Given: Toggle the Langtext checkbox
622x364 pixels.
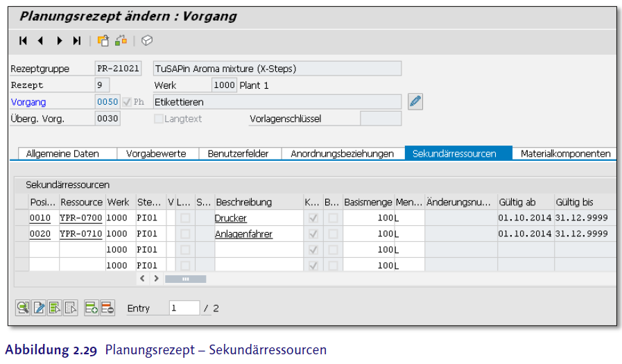Looking at the screenshot, I should (159, 119).
